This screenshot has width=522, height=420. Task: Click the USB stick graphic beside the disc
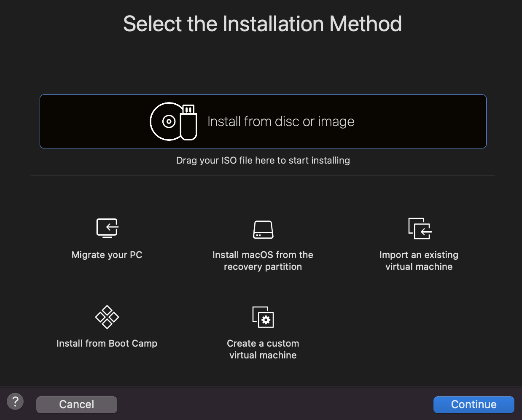pyautogui.click(x=189, y=122)
